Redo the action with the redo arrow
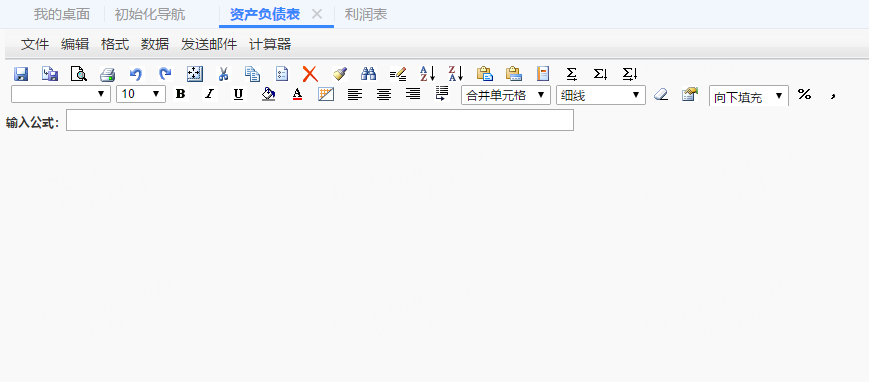869x382 pixels. coord(165,74)
